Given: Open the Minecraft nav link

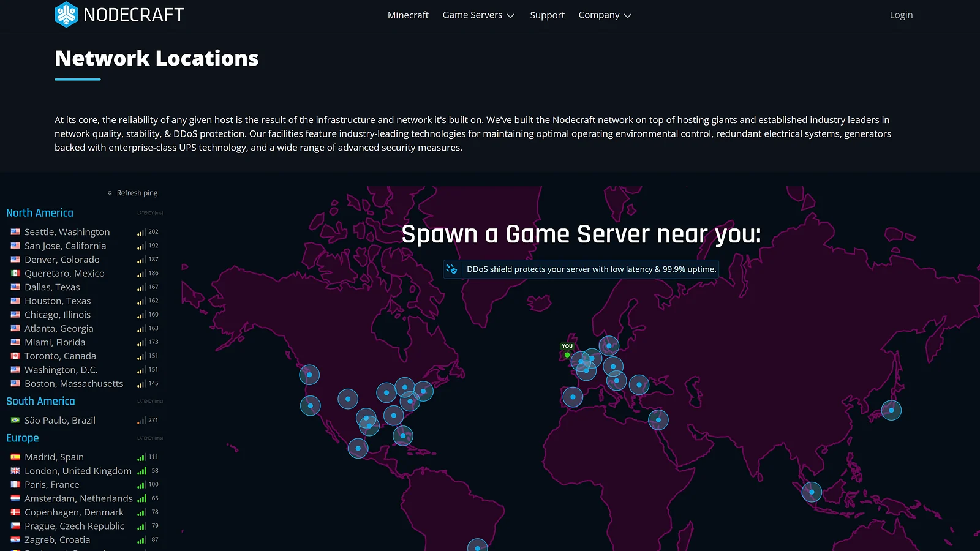Looking at the screenshot, I should [x=408, y=15].
